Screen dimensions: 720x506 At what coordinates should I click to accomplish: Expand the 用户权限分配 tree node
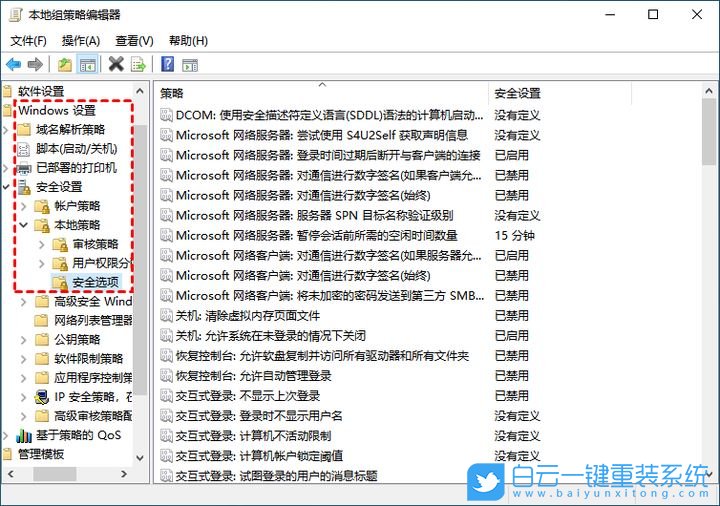(42, 264)
